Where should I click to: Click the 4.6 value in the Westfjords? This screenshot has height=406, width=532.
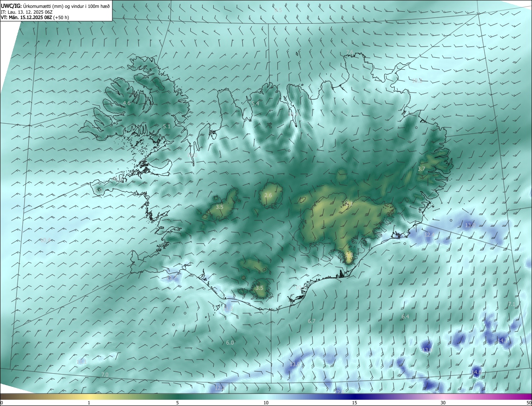coord(127,103)
